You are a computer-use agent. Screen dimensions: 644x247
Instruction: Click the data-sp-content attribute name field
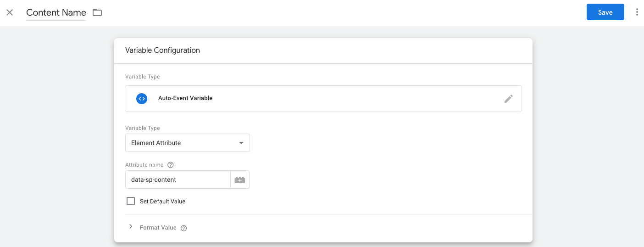point(178,180)
